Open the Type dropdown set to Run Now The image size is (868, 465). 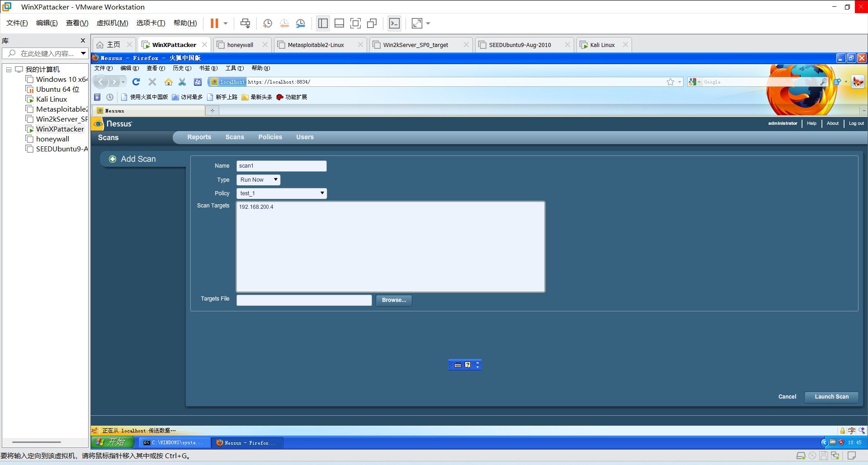258,180
